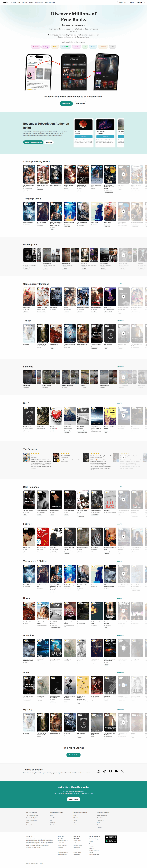Open the Discord social icon
Viewport: 147px width, 868px height.
coord(116,771)
